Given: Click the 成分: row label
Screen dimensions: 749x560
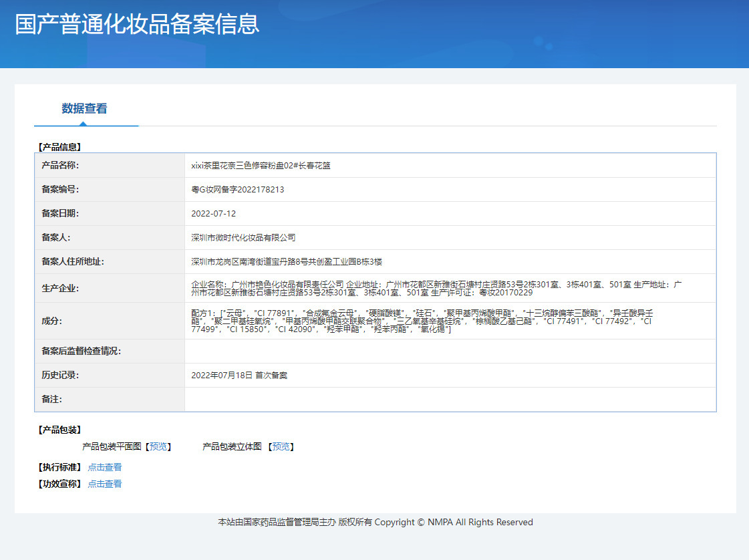Looking at the screenshot, I should [x=51, y=321].
